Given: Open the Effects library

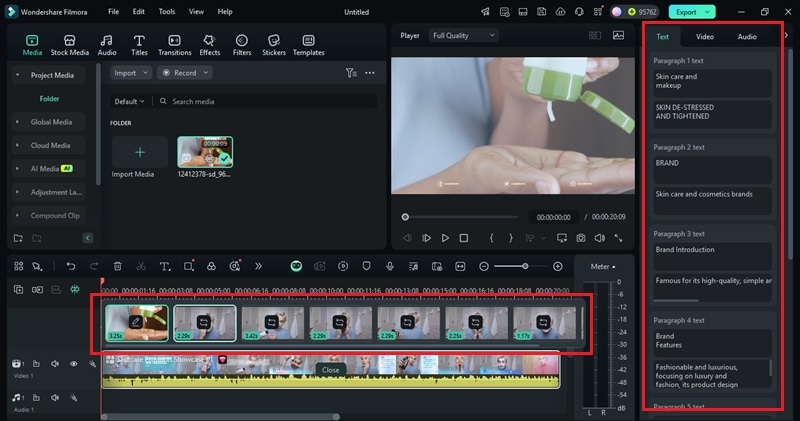Looking at the screenshot, I should (x=209, y=45).
